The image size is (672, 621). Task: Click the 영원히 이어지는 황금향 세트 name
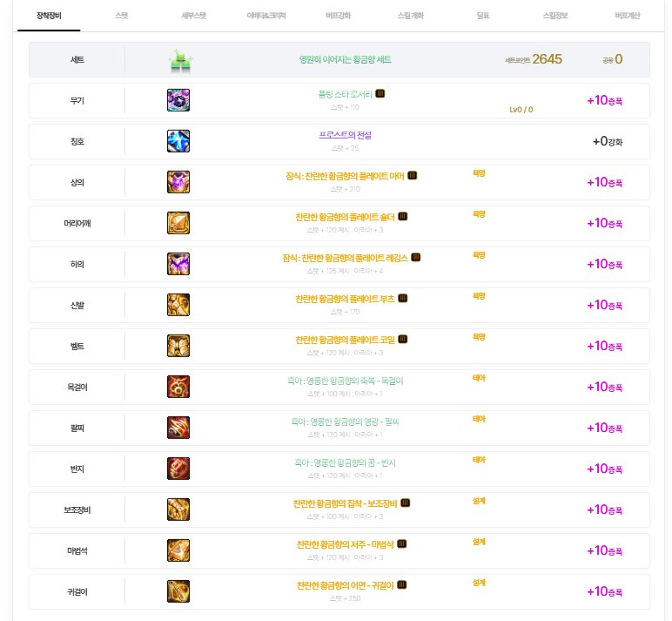[x=345, y=59]
